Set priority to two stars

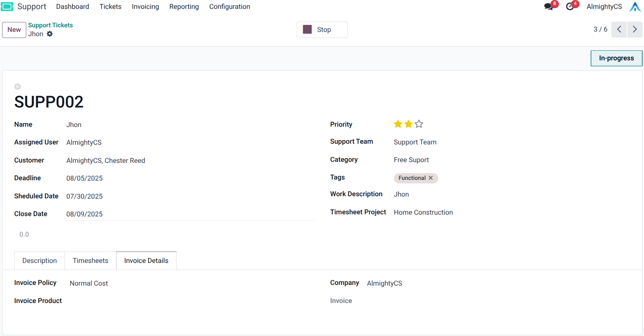pos(409,124)
